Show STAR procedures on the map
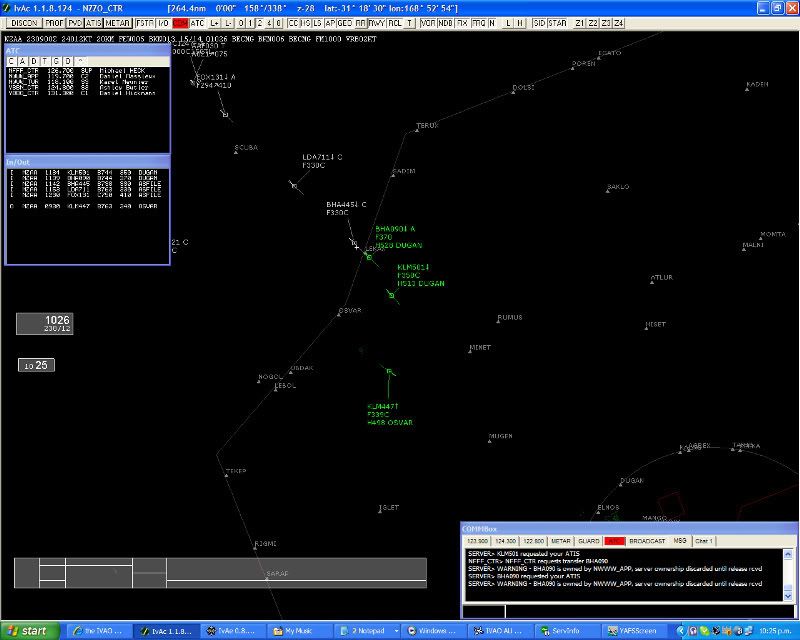 pyautogui.click(x=557, y=22)
